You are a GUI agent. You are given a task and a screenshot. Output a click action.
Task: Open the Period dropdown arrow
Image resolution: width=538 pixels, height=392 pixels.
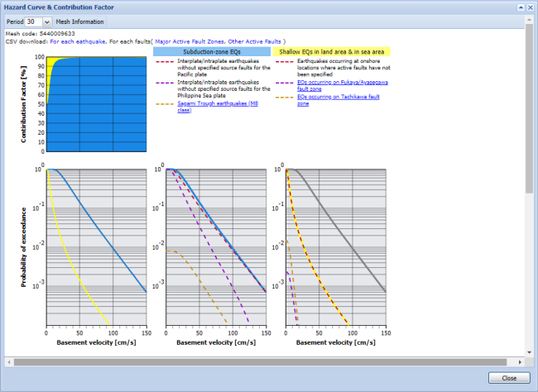46,21
